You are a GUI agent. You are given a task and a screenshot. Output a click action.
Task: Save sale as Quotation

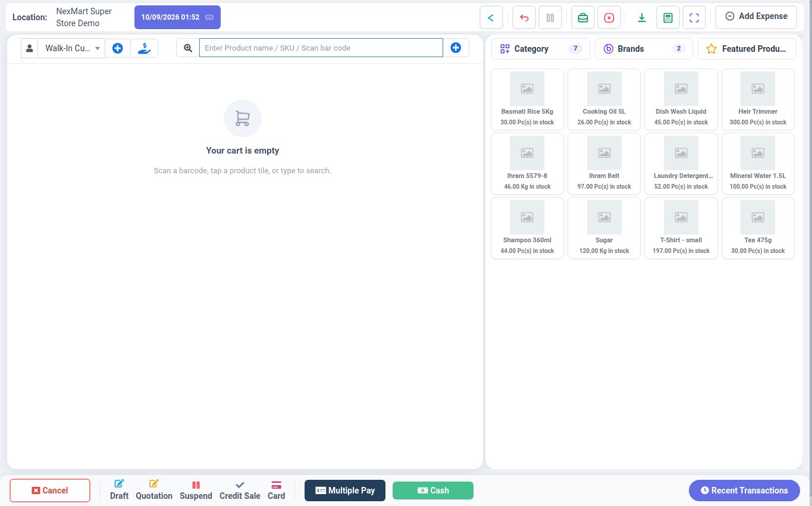[154, 489]
